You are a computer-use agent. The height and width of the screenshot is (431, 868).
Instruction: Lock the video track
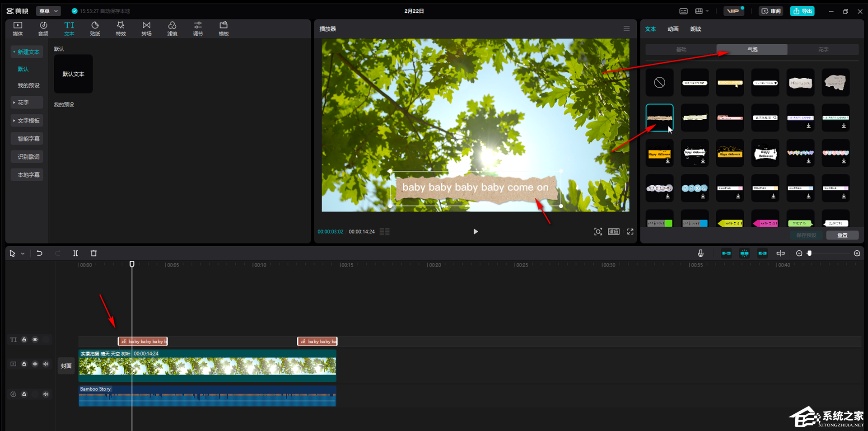24,364
